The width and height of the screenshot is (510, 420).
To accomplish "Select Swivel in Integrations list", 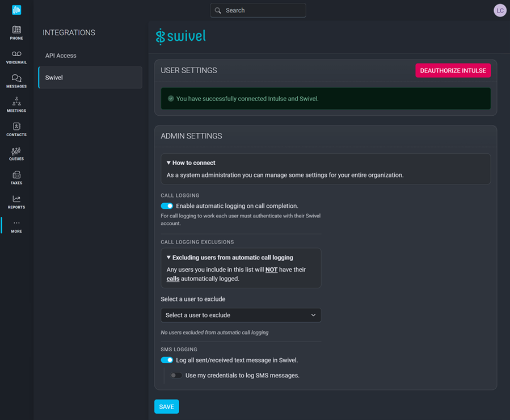I will 90,77.
